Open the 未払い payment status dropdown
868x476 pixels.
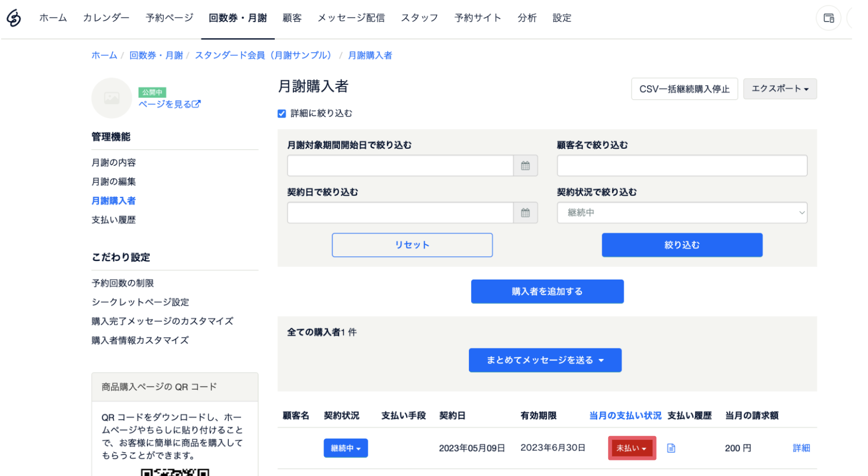click(632, 448)
